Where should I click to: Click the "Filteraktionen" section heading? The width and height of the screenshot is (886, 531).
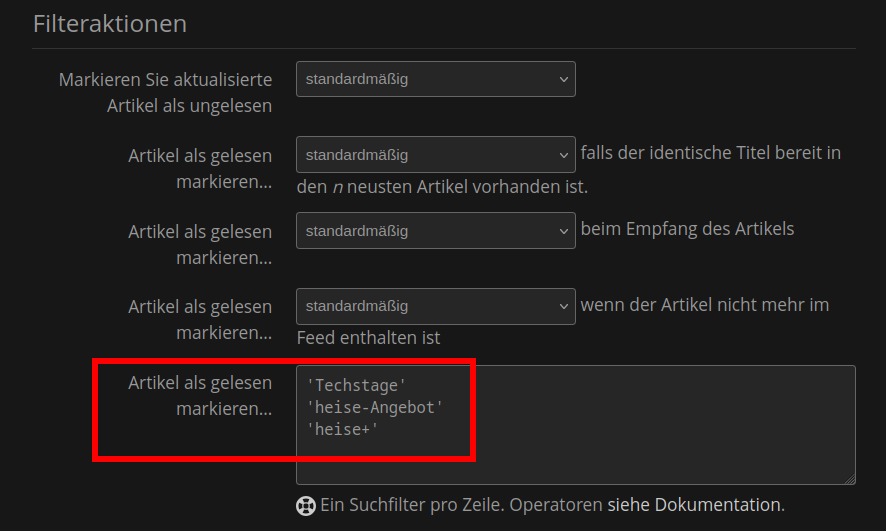[110, 24]
